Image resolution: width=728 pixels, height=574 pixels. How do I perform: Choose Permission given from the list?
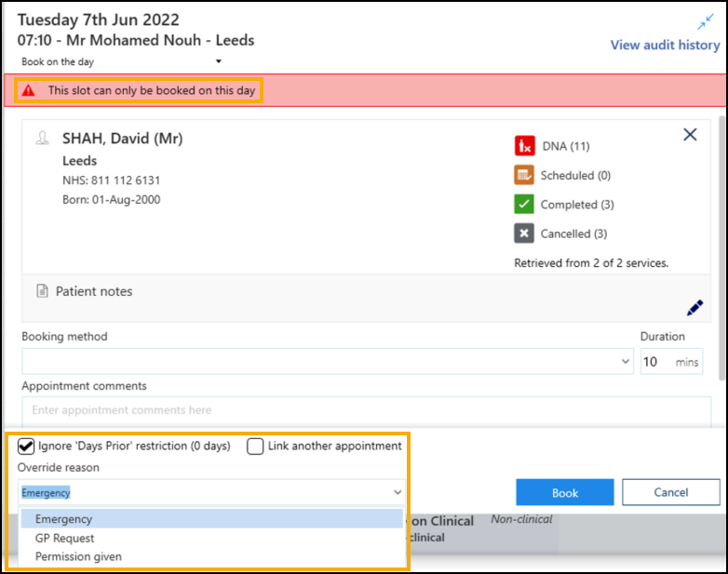pyautogui.click(x=78, y=556)
